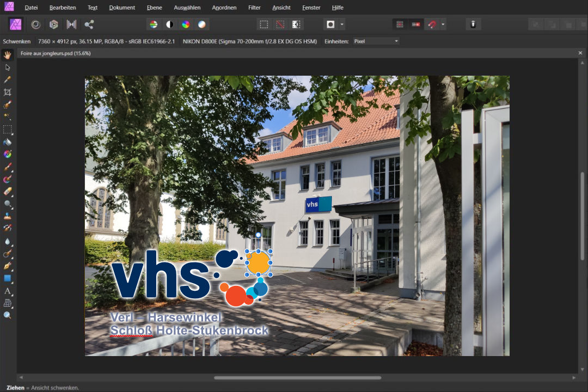Open the Anordnen menu
This screenshot has height=392, width=588.
click(224, 8)
